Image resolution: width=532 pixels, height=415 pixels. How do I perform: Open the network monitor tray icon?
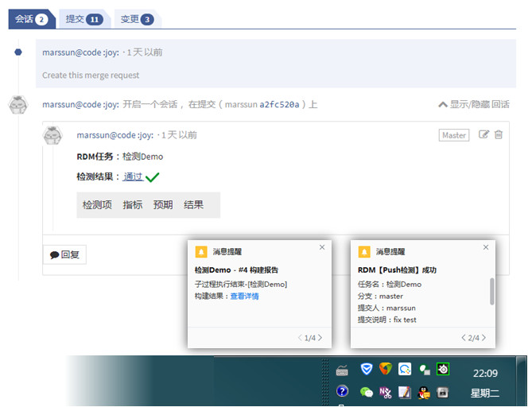424,369
